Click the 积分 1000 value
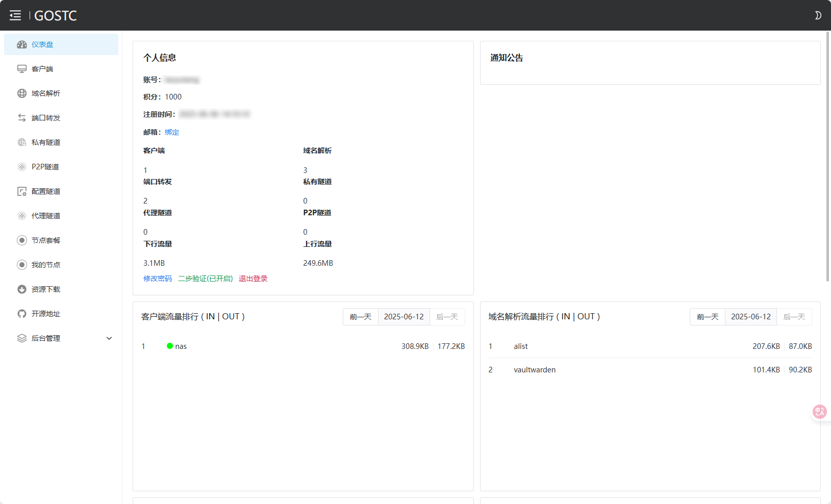The image size is (831, 504). tap(173, 97)
